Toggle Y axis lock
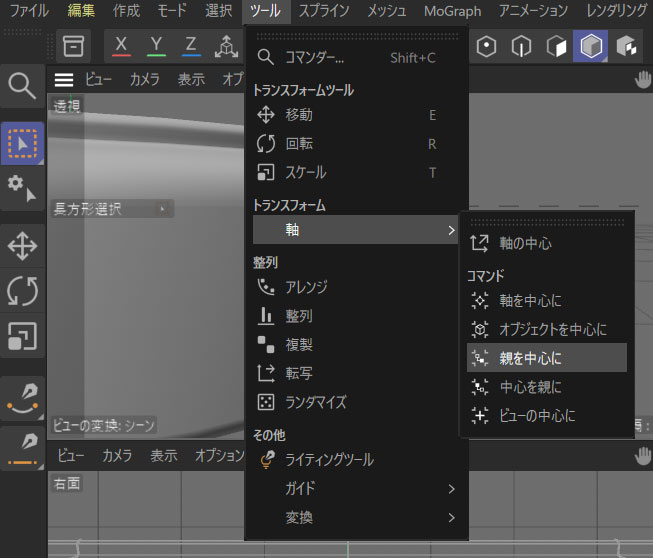This screenshot has width=653, height=558. pos(156,46)
